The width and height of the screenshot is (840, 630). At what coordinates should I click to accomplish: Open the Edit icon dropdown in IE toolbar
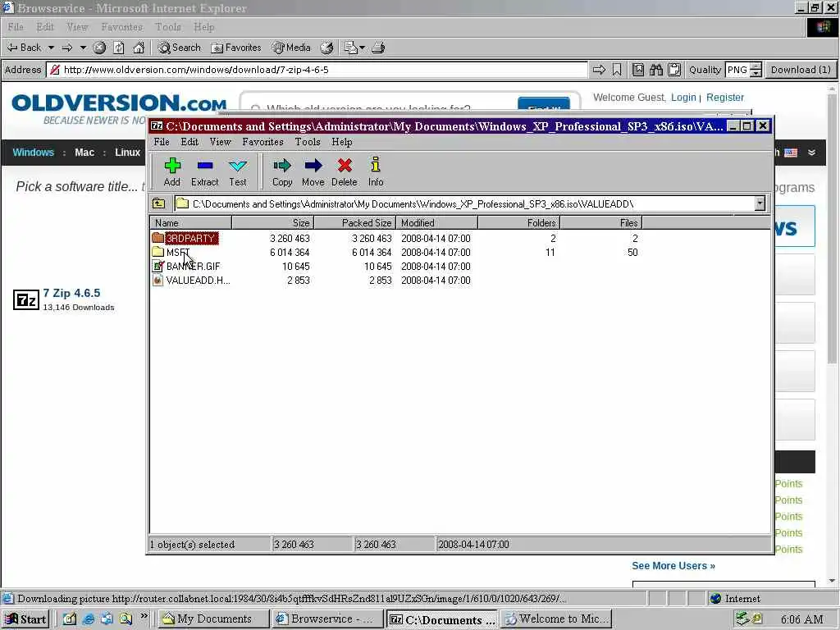(x=362, y=48)
